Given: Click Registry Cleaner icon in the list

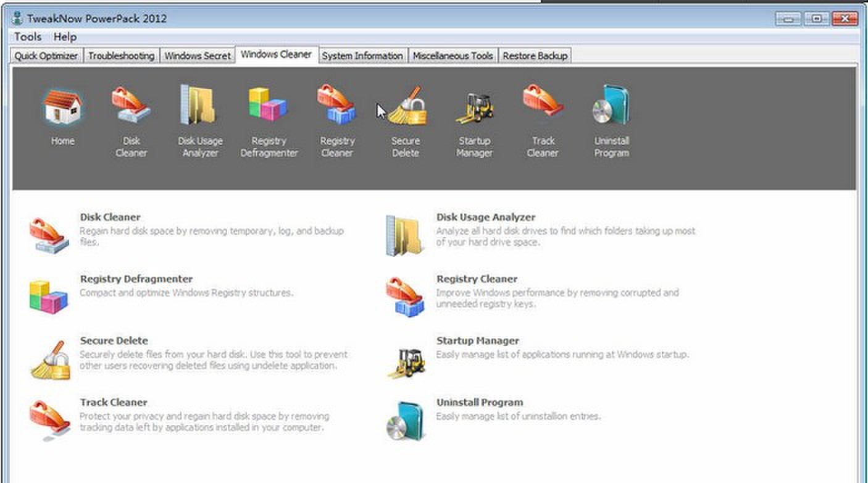Looking at the screenshot, I should [x=406, y=296].
